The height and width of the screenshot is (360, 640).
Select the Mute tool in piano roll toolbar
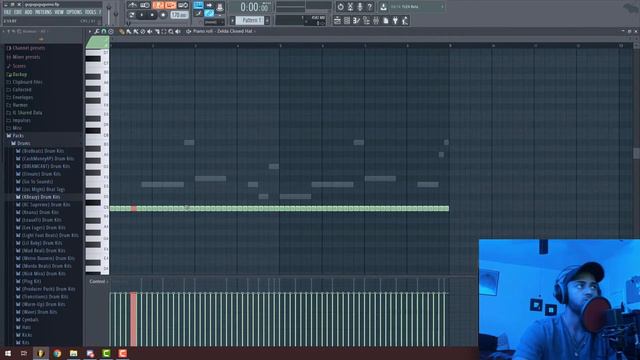(150, 31)
